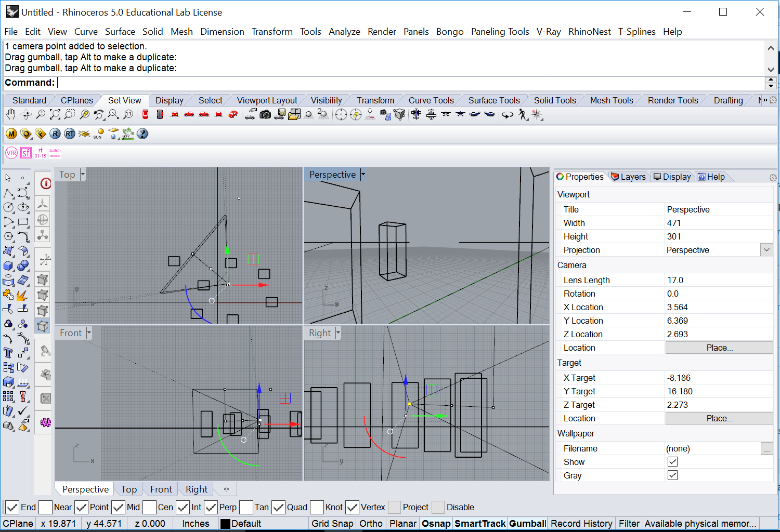Click the red Top view car icon
780x532 pixels.
pyautogui.click(x=145, y=114)
